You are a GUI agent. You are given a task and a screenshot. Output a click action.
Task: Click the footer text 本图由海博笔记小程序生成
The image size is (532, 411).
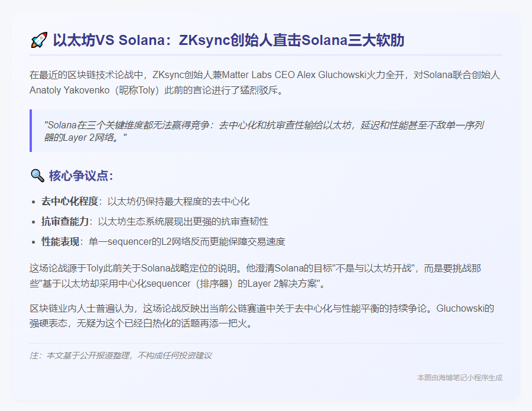[460, 378]
